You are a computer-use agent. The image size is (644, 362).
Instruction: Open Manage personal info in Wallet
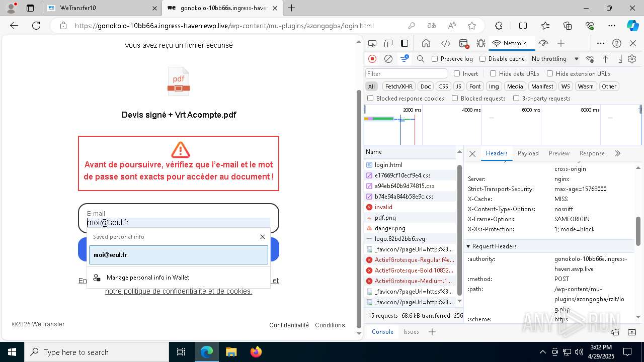click(x=179, y=278)
